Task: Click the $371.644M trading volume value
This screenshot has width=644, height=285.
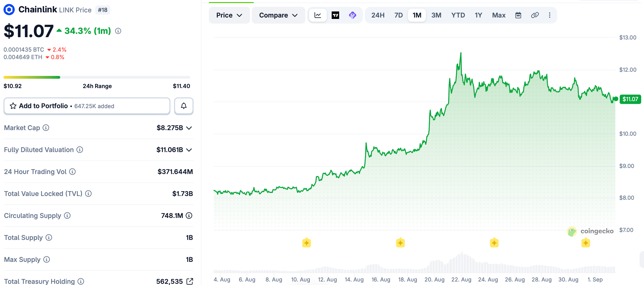Action: tap(175, 172)
